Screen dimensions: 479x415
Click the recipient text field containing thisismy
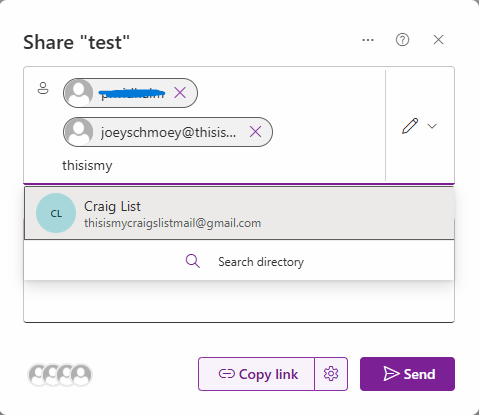(87, 165)
